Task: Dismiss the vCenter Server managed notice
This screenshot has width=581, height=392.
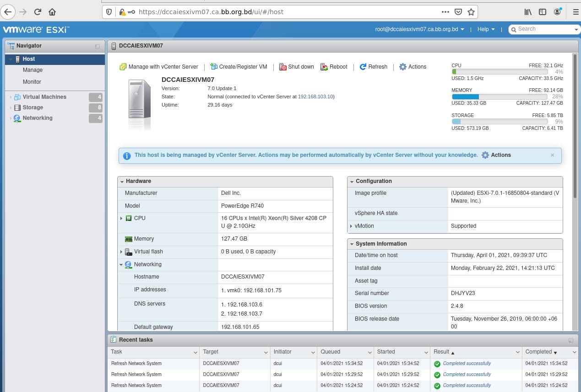Action: coord(552,155)
